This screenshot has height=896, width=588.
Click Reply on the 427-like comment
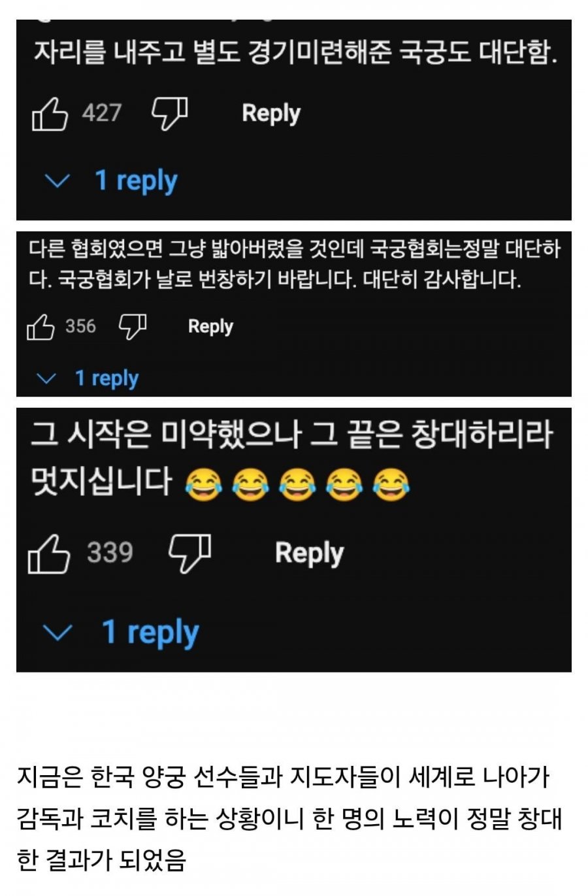271,114
